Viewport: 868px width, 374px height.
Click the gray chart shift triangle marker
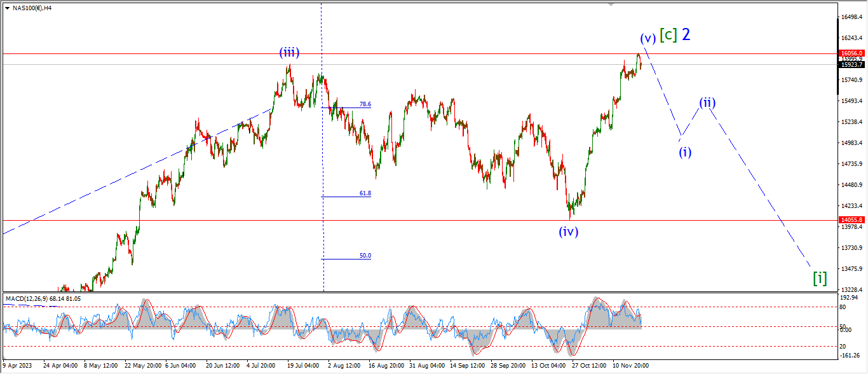(x=612, y=4)
